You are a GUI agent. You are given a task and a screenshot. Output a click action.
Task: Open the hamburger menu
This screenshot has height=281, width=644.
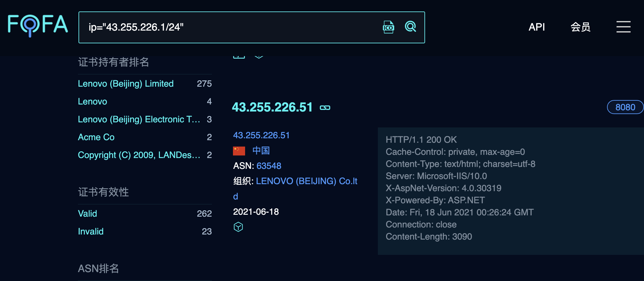623,27
